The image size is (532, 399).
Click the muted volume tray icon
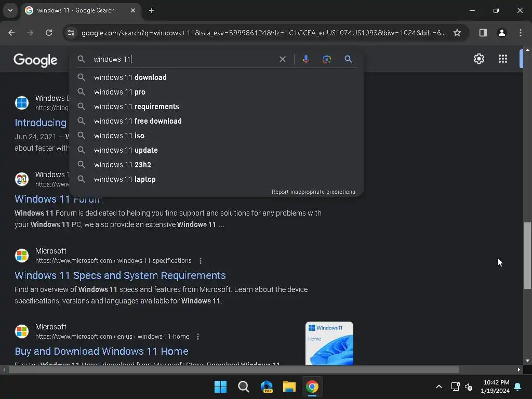(x=469, y=387)
